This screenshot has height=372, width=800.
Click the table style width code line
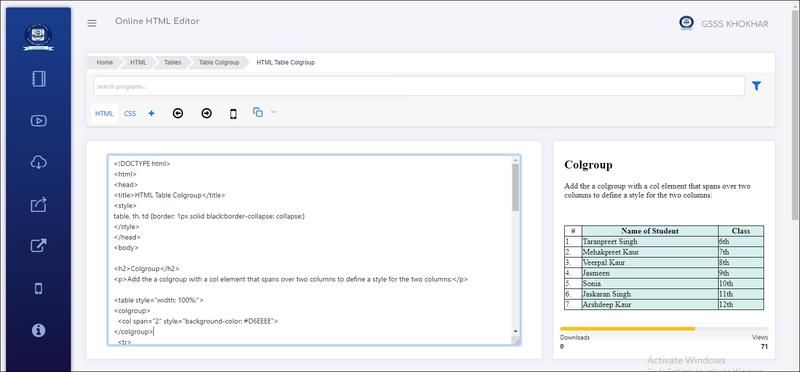coord(159,301)
